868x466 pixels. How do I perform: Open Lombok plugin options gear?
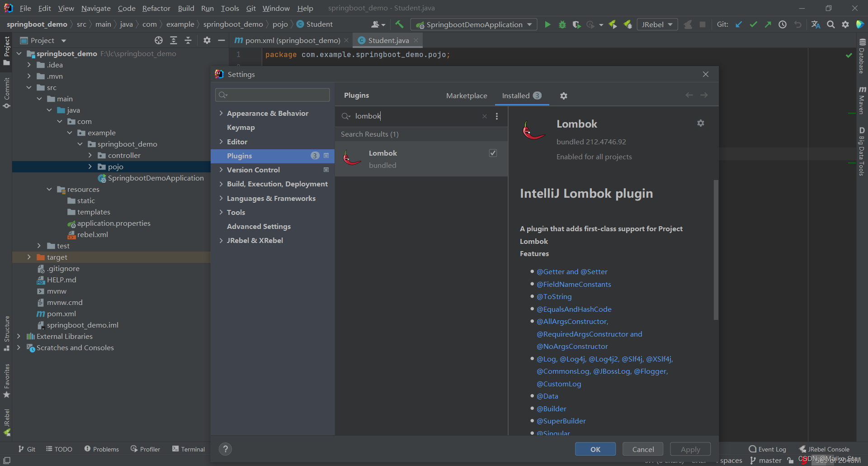701,123
